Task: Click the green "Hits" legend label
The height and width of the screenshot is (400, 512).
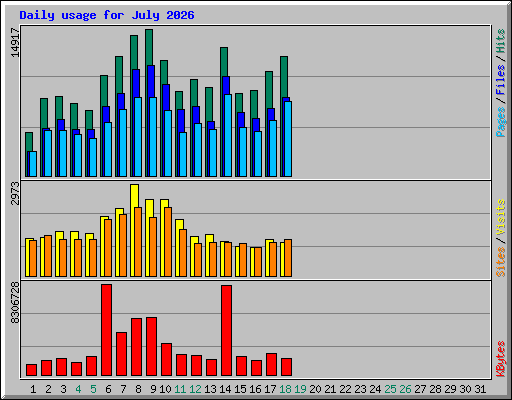Action: click(501, 41)
